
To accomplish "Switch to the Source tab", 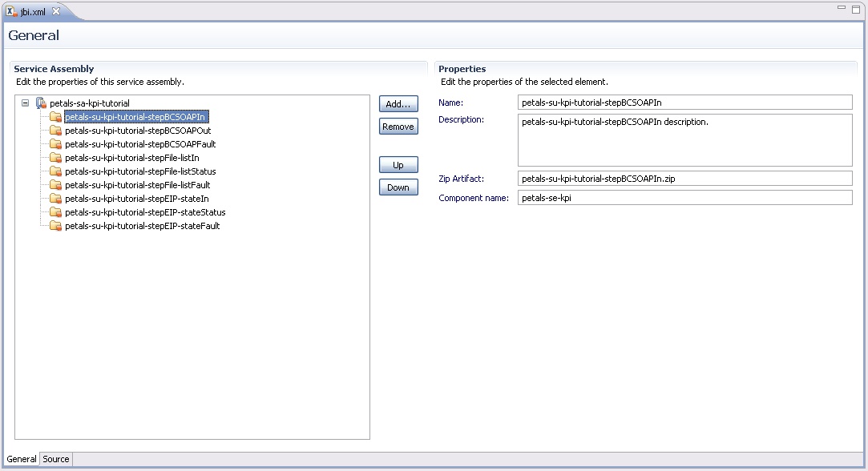I will [56, 459].
